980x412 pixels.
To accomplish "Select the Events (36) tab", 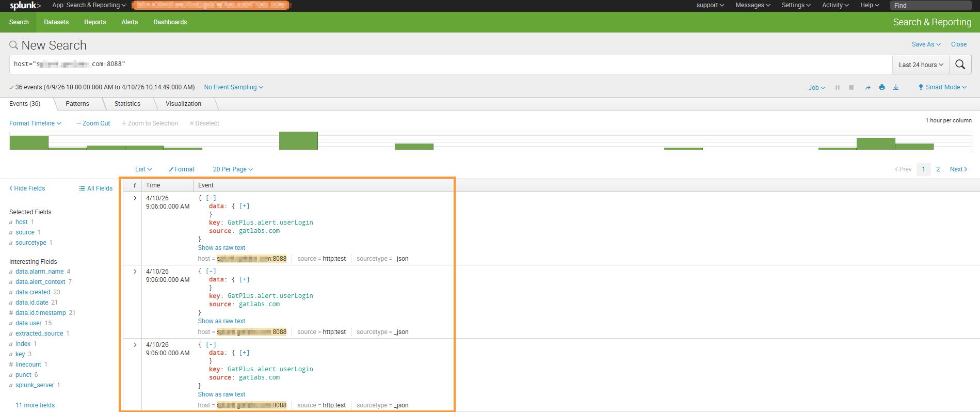I will [x=25, y=104].
